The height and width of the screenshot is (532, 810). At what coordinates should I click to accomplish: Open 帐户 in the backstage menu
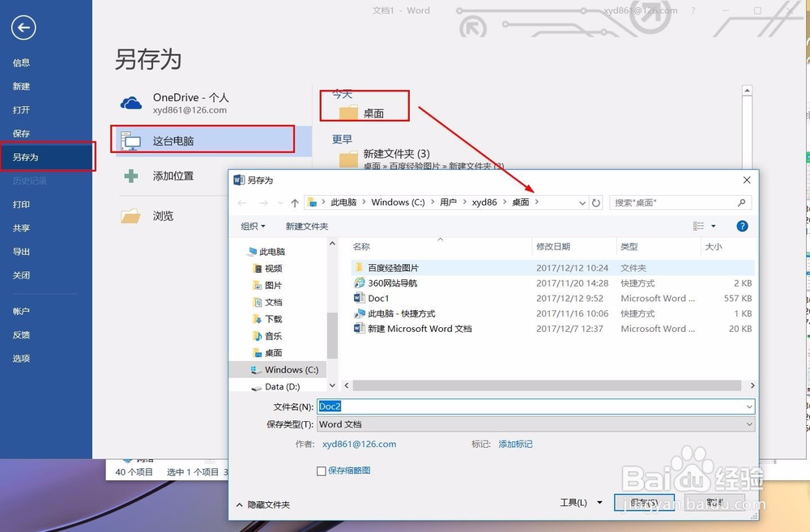[x=21, y=311]
